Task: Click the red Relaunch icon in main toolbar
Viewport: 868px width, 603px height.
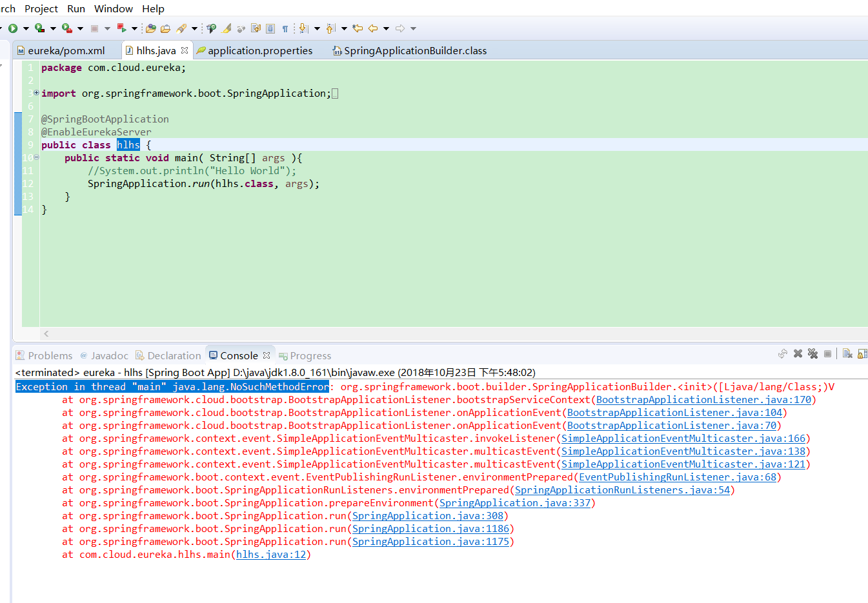Action: pos(121,28)
